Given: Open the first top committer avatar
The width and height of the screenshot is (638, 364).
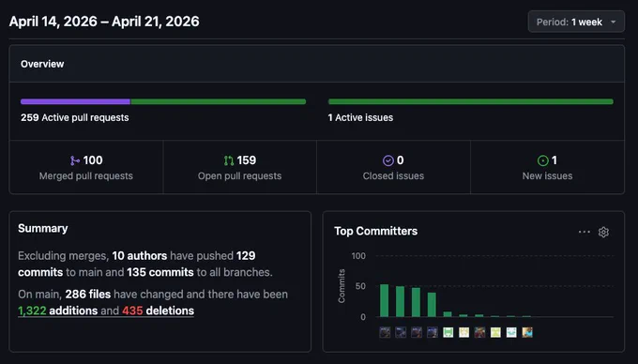Looking at the screenshot, I should (385, 332).
